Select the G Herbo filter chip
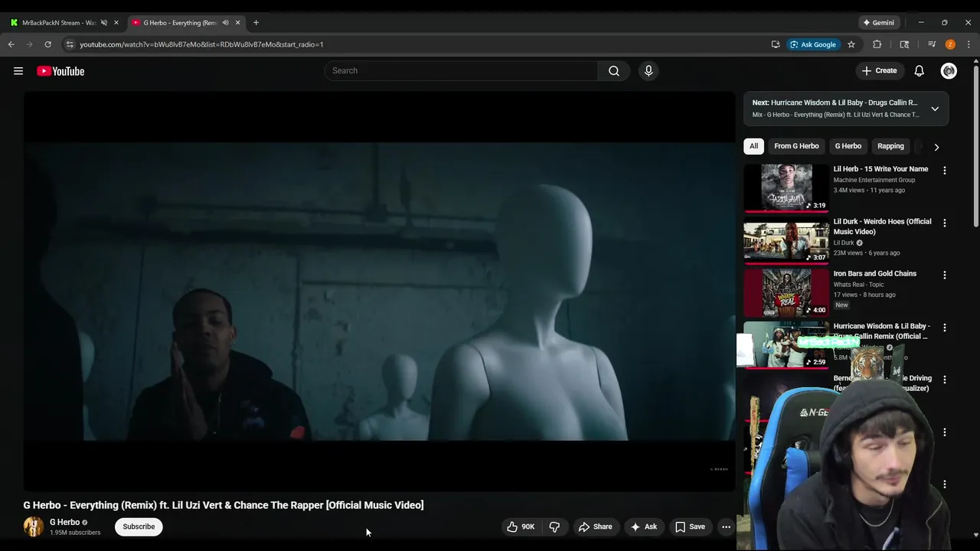Viewport: 980px width, 551px height. 848,146
